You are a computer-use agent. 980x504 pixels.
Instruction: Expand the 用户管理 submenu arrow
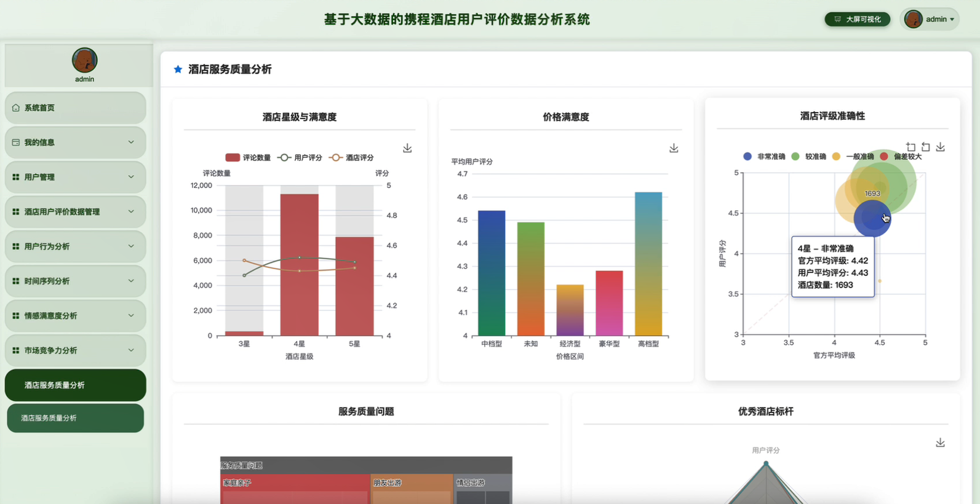point(131,177)
